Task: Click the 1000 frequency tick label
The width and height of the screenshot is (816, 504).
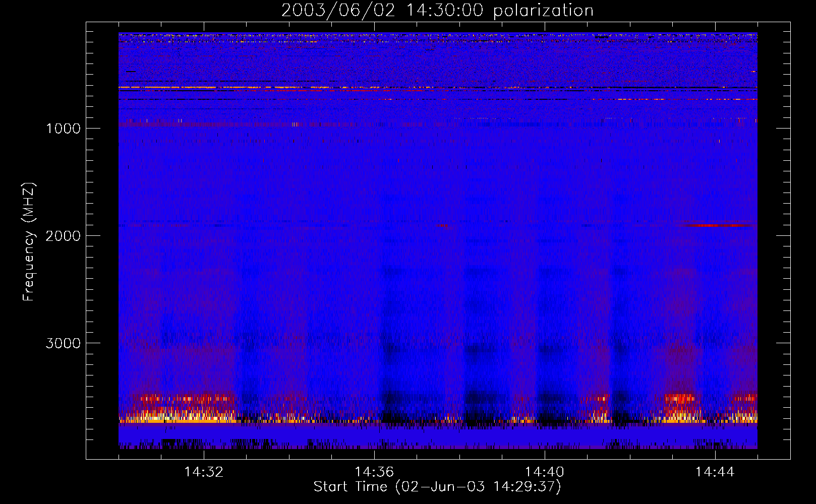Action: coord(63,129)
